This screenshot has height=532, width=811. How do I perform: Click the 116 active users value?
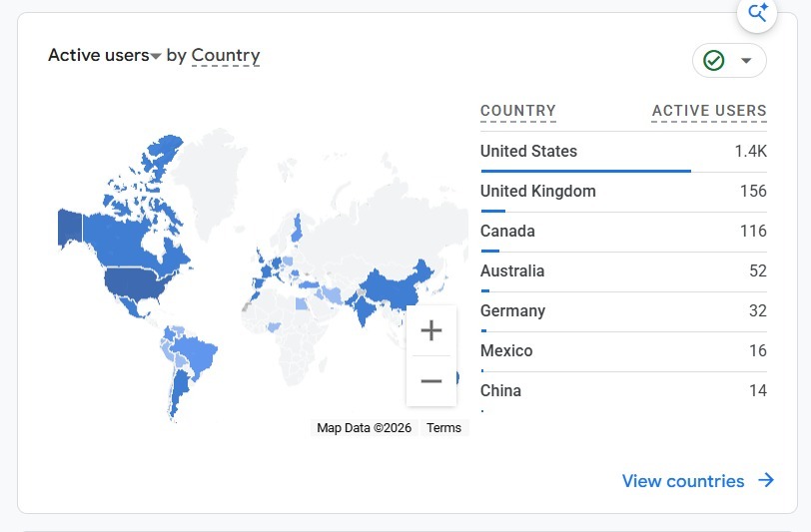coord(753,231)
